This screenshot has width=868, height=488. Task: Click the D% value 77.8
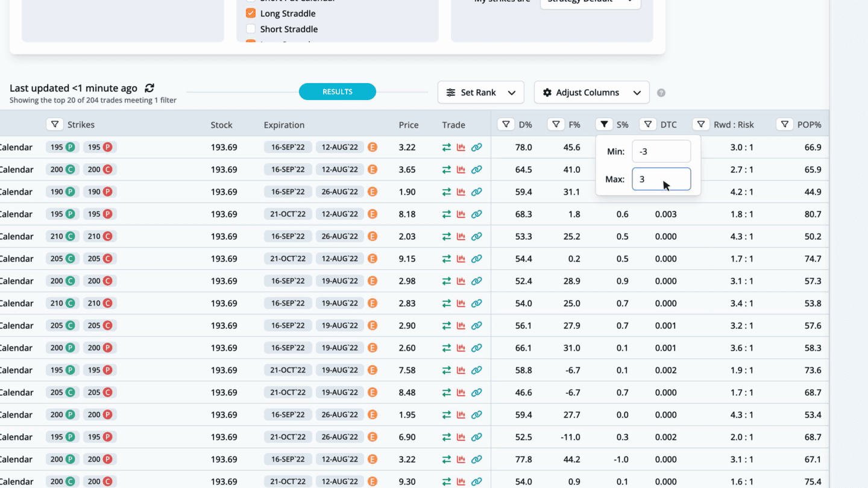click(x=524, y=460)
